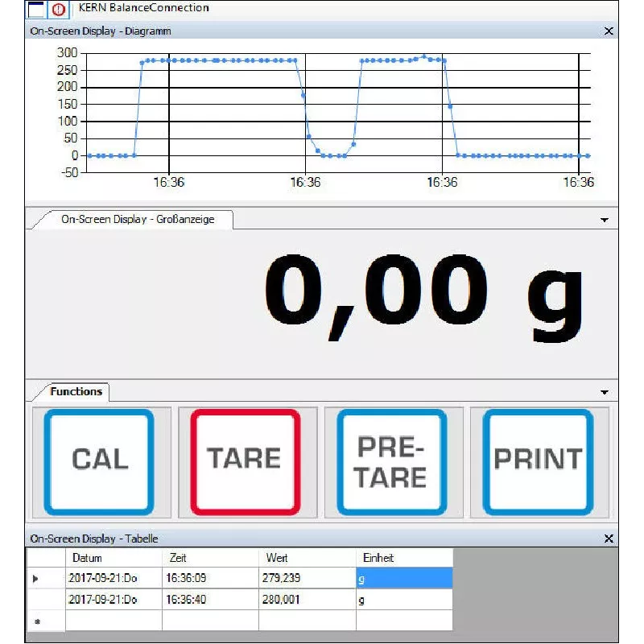Close the Diagramm panel
The height and width of the screenshot is (644, 644).
pos(609,31)
